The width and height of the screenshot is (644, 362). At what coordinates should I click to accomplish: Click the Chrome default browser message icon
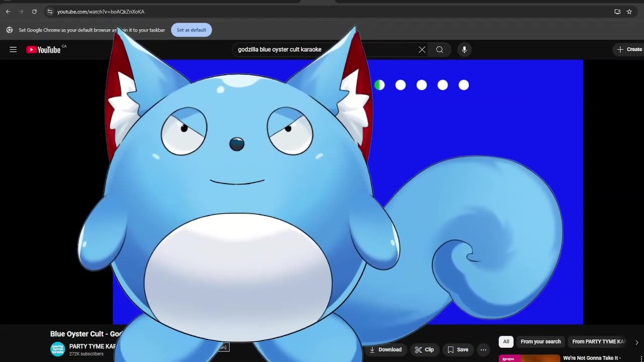coord(9,30)
